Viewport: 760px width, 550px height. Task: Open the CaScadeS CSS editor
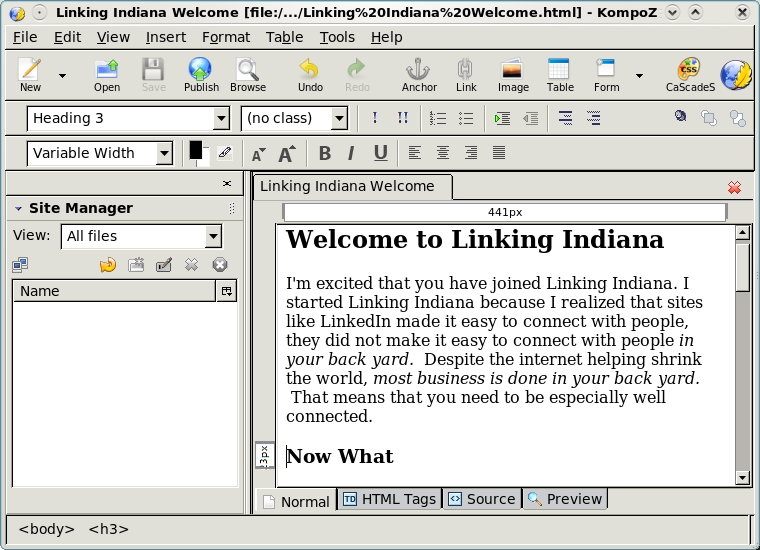tap(689, 69)
